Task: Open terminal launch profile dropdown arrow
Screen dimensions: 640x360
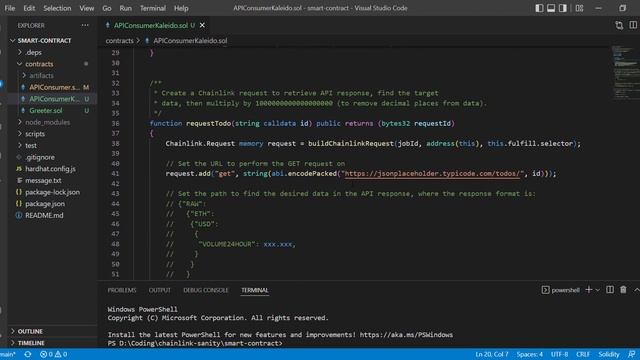Action: point(598,290)
